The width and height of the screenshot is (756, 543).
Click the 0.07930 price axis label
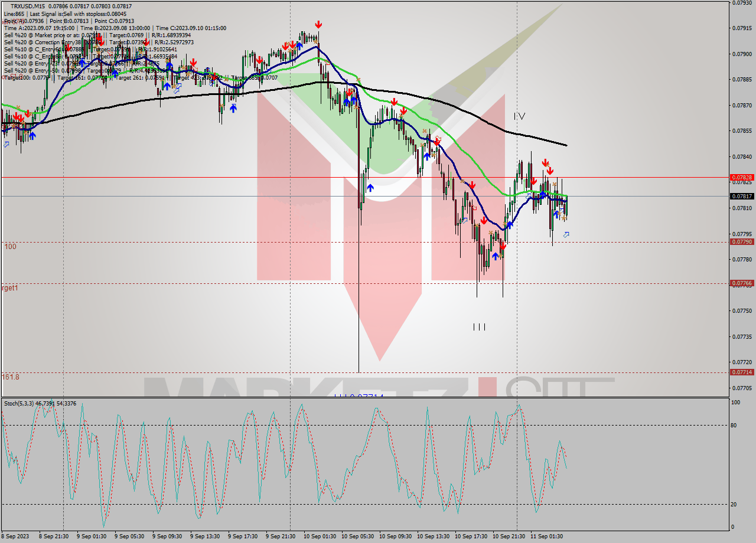pyautogui.click(x=742, y=2)
